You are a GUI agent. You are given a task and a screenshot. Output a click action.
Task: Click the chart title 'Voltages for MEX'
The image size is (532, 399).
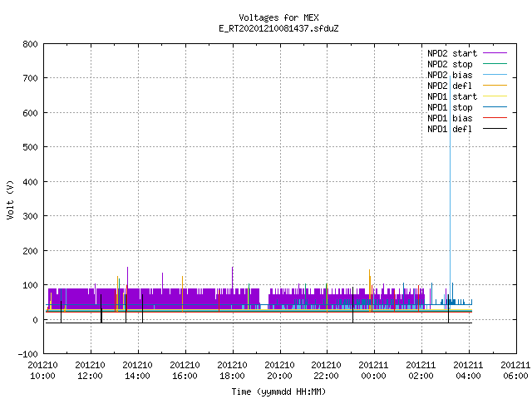point(278,17)
